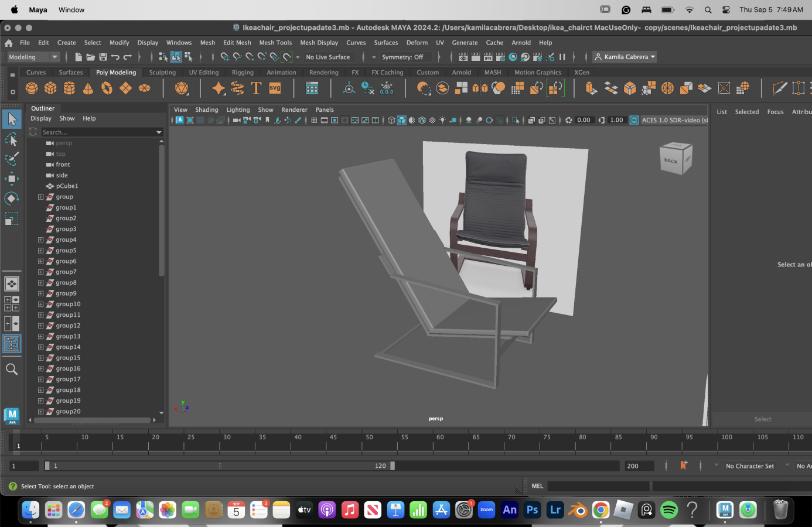Select the Select Tool arrow in toolbox

pos(12,119)
